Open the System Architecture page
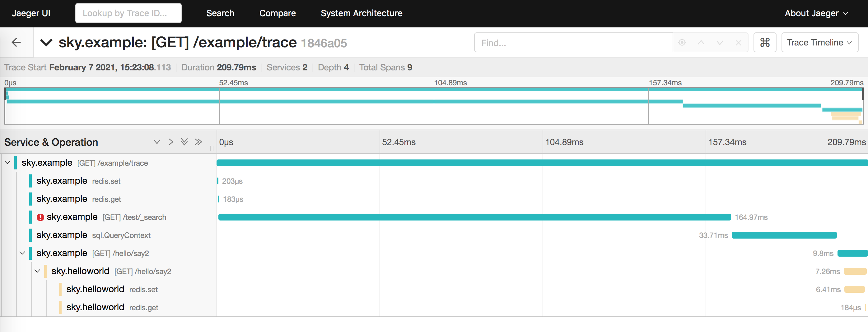868x332 pixels. [362, 13]
